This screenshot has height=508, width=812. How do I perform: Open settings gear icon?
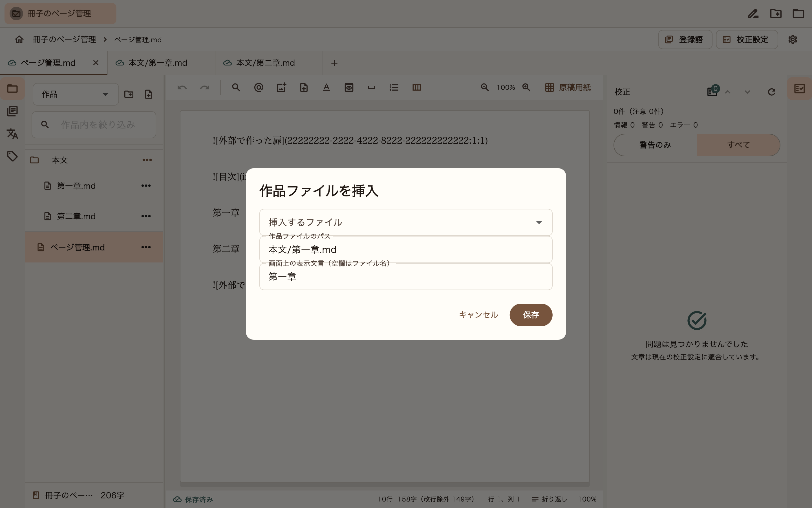(793, 40)
